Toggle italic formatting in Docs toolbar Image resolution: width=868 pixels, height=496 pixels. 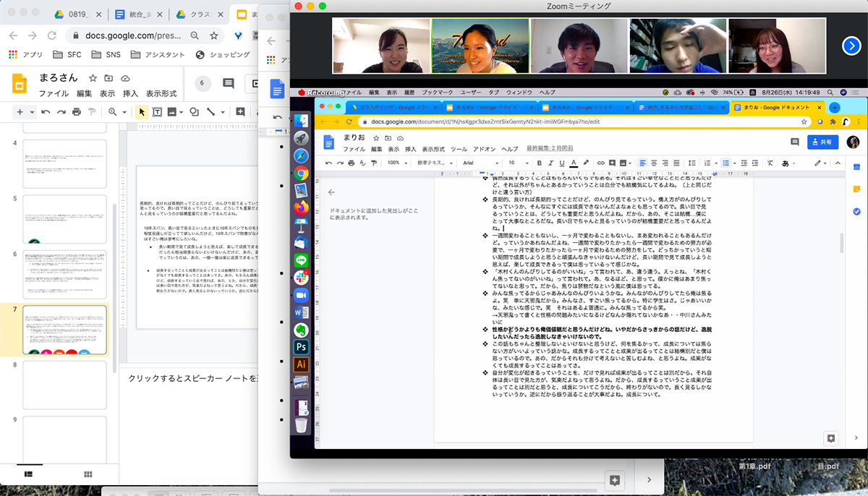(x=550, y=163)
